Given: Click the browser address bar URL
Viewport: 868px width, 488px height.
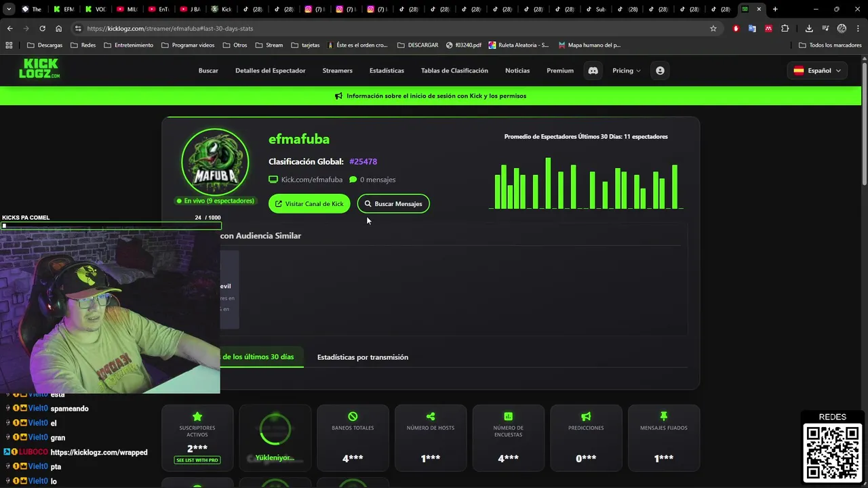Looking at the screenshot, I should [170, 28].
